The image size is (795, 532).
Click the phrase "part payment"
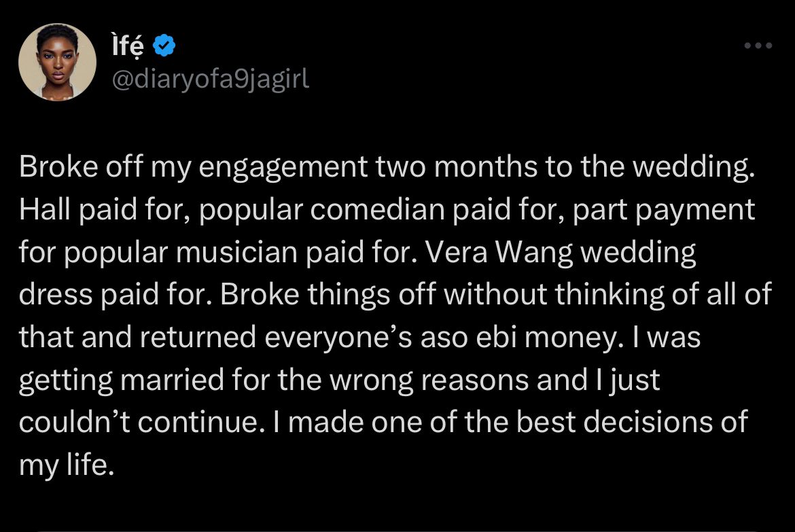click(664, 210)
